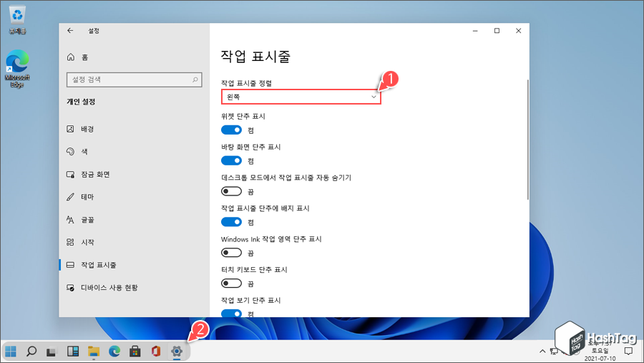Image resolution: width=644 pixels, height=363 pixels.
Task: Select 작업 표시줄 taskbar in sidebar
Action: [x=135, y=265]
